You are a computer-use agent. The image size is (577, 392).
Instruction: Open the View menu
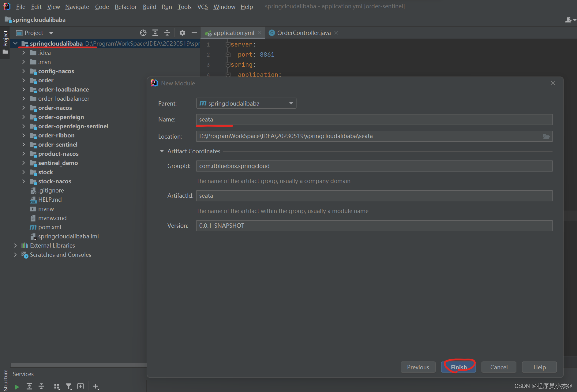(x=53, y=6)
